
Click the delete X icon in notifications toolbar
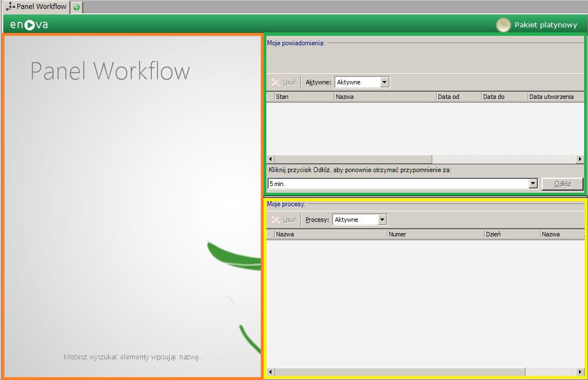(276, 82)
